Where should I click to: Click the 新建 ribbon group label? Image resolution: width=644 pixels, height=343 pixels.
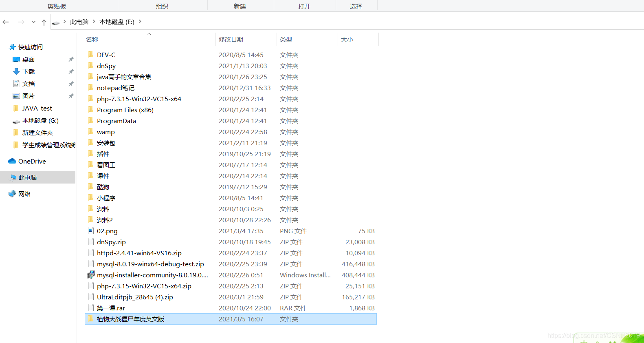[240, 7]
